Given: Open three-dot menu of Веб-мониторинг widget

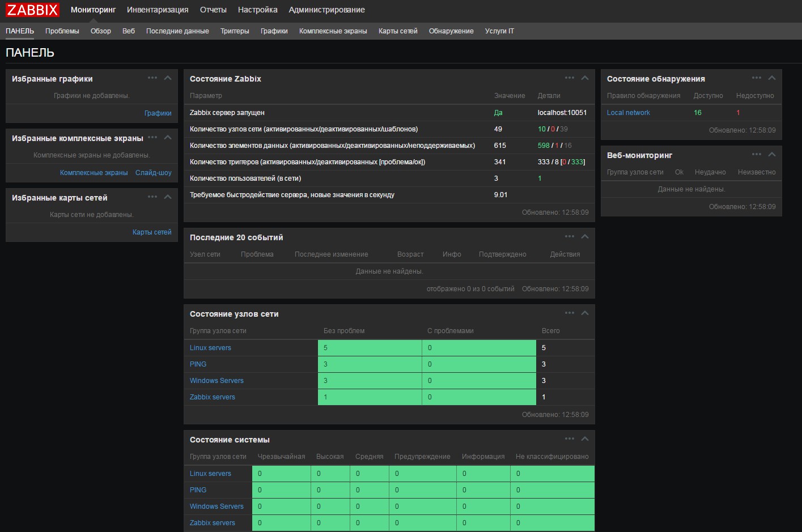Looking at the screenshot, I should coord(756,155).
